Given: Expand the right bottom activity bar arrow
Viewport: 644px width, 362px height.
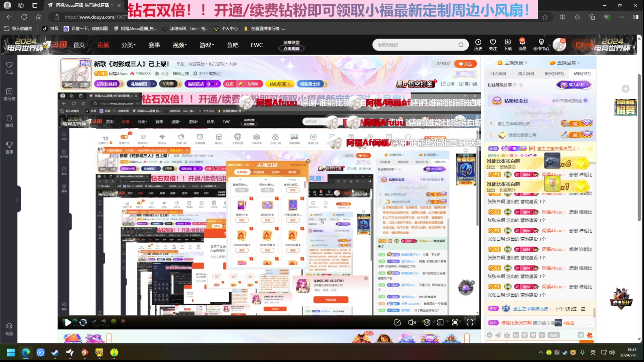Looking at the screenshot, I should 467,339.
